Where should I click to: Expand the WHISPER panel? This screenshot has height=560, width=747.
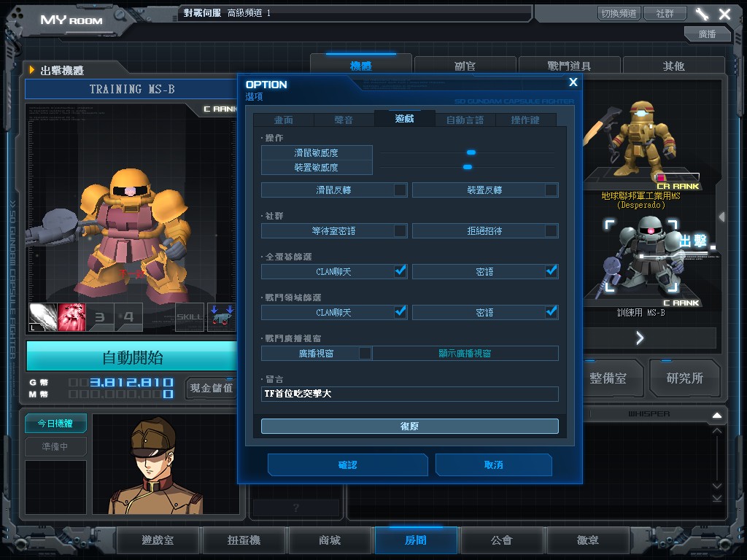716,415
